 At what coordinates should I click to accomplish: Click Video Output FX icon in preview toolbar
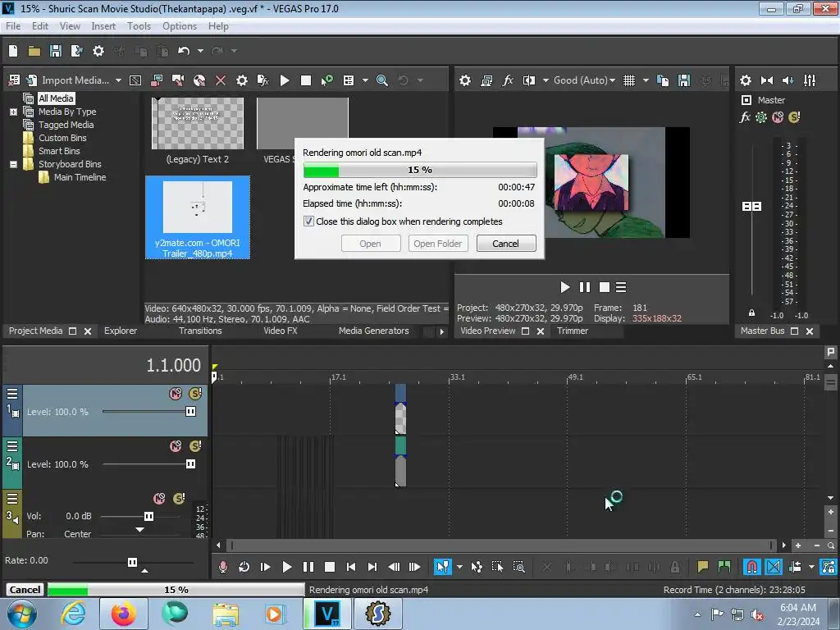[x=507, y=80]
